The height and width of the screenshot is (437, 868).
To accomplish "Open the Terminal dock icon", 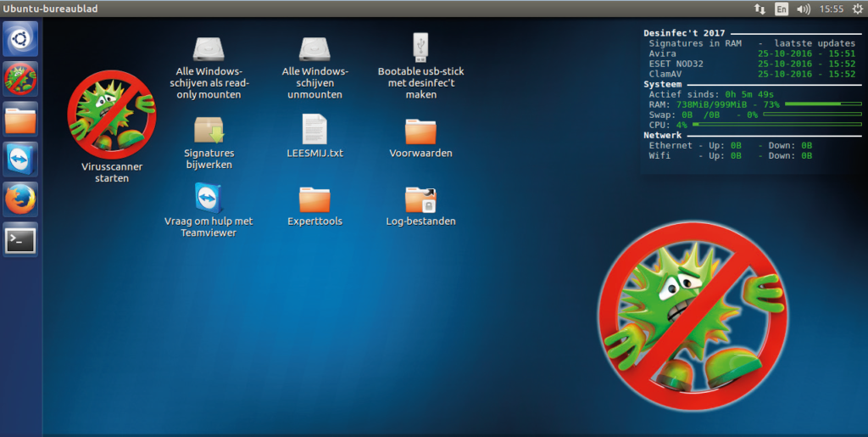I will click(20, 239).
